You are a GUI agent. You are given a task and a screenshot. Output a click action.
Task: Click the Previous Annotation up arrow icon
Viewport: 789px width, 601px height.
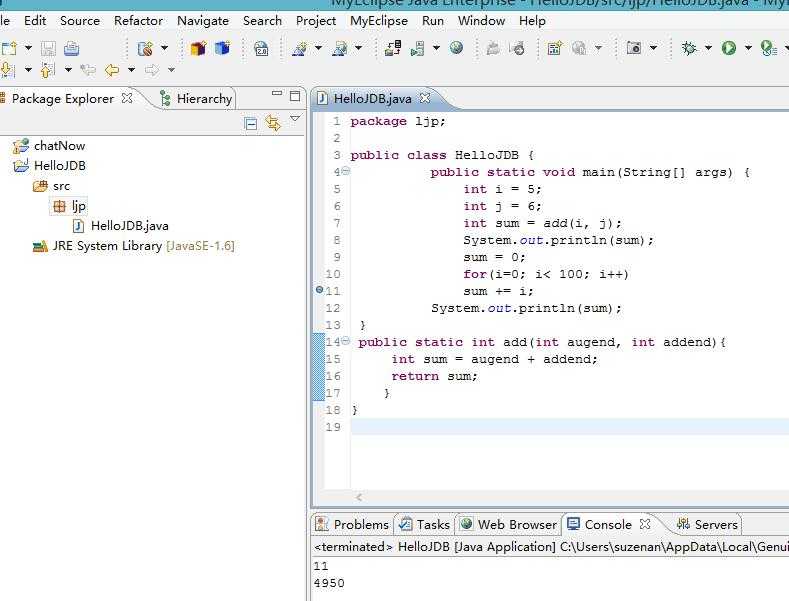(x=48, y=69)
